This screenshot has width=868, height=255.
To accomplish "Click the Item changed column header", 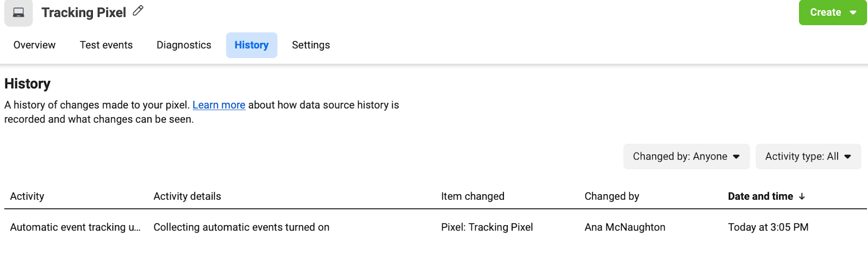I will pos(473,196).
